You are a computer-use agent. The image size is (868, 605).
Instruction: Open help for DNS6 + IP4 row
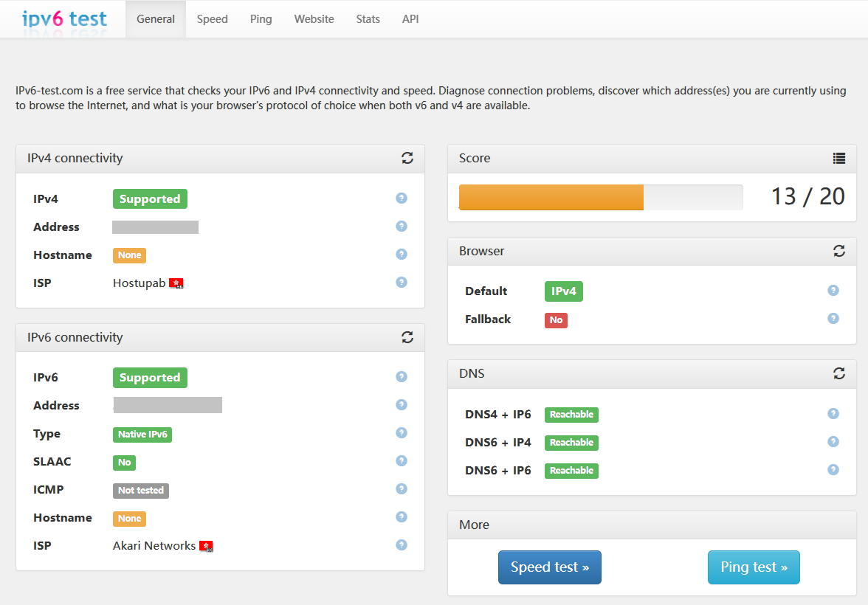tap(833, 442)
